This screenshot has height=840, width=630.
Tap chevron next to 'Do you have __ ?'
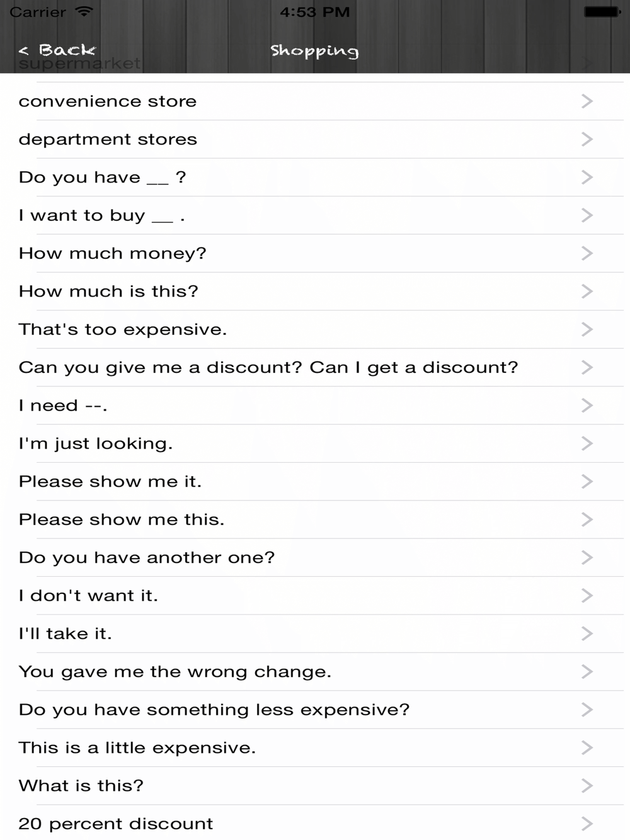coord(587,177)
